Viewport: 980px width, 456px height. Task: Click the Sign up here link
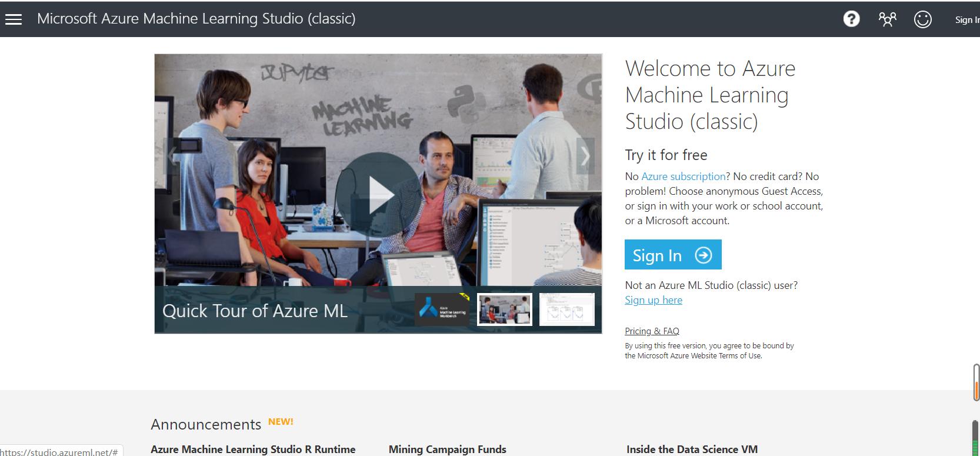[x=654, y=300]
